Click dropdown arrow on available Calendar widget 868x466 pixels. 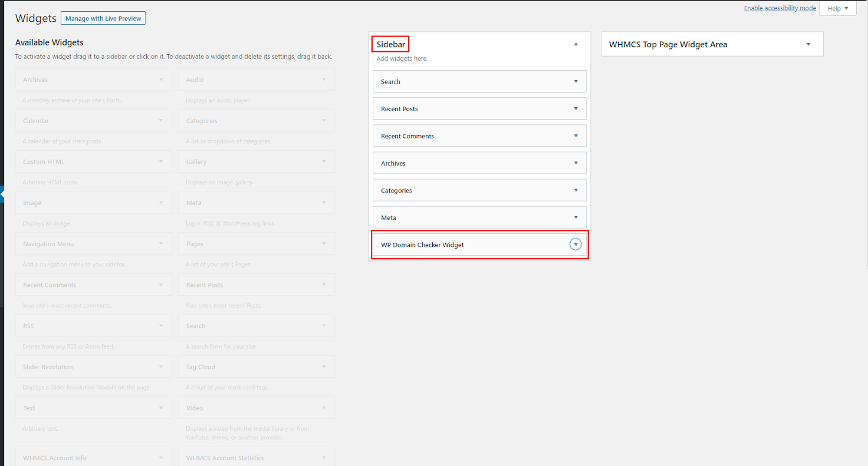tap(161, 121)
